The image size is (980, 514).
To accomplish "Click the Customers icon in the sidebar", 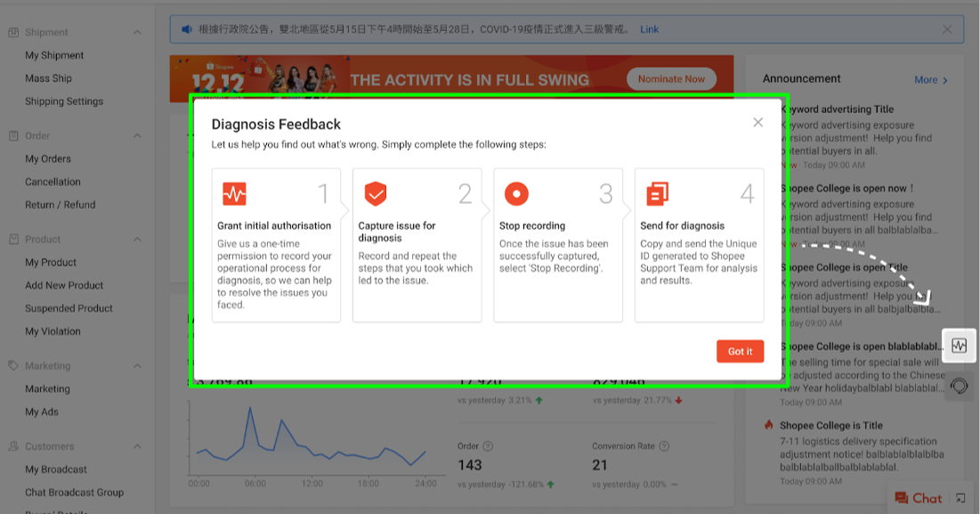I will coord(14,446).
